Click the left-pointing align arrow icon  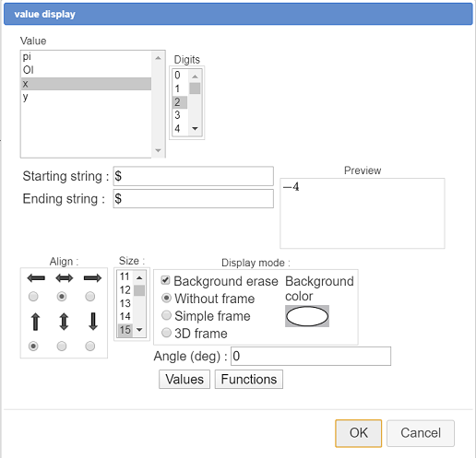tap(36, 278)
